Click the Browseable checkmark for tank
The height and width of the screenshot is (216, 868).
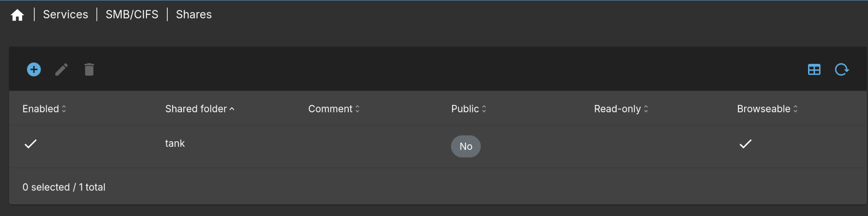(x=745, y=144)
